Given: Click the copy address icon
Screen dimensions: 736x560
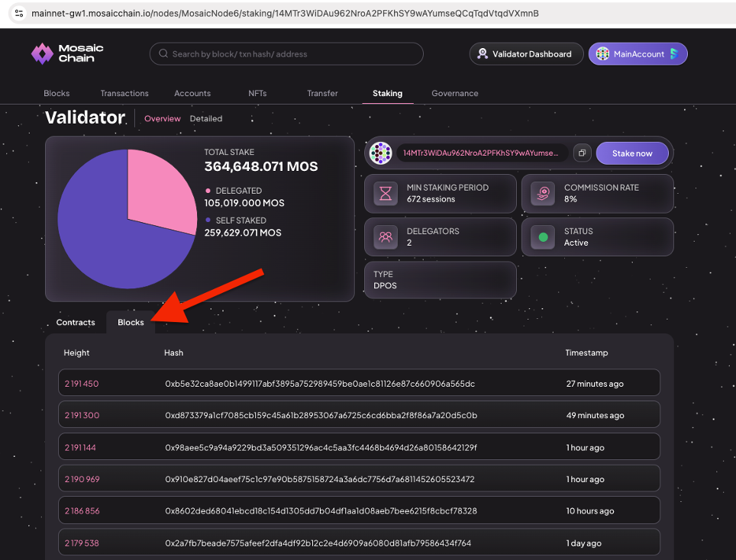Looking at the screenshot, I should tap(582, 153).
